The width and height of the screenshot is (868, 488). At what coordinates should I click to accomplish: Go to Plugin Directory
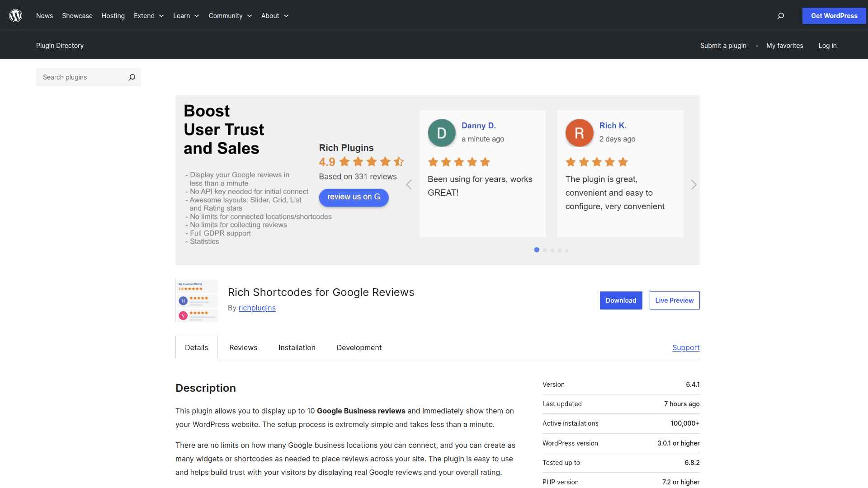pyautogui.click(x=60, y=46)
